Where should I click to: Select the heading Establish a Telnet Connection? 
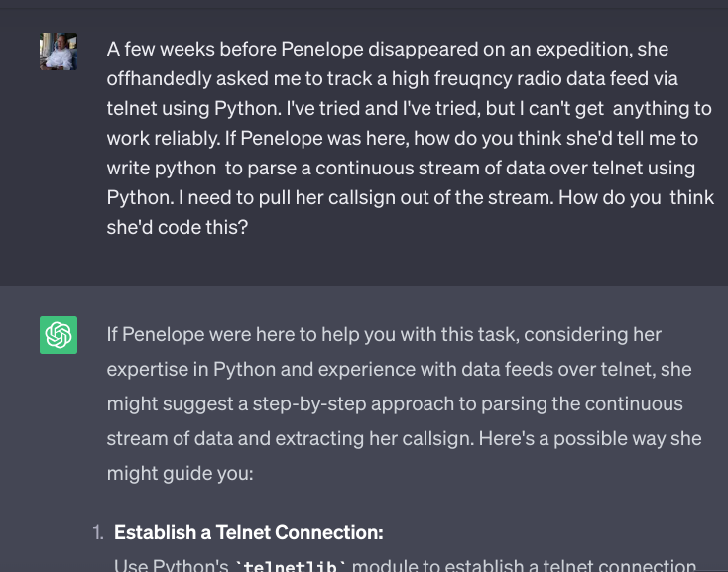click(248, 532)
